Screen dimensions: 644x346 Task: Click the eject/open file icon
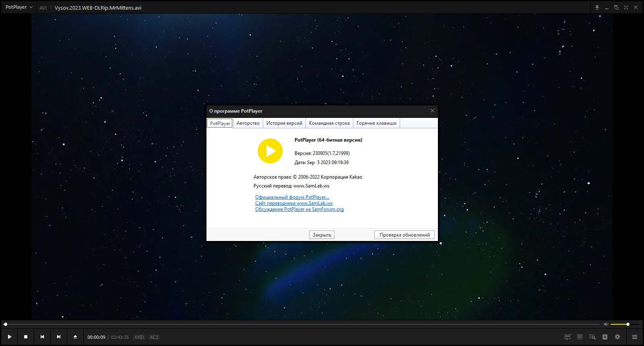75,337
